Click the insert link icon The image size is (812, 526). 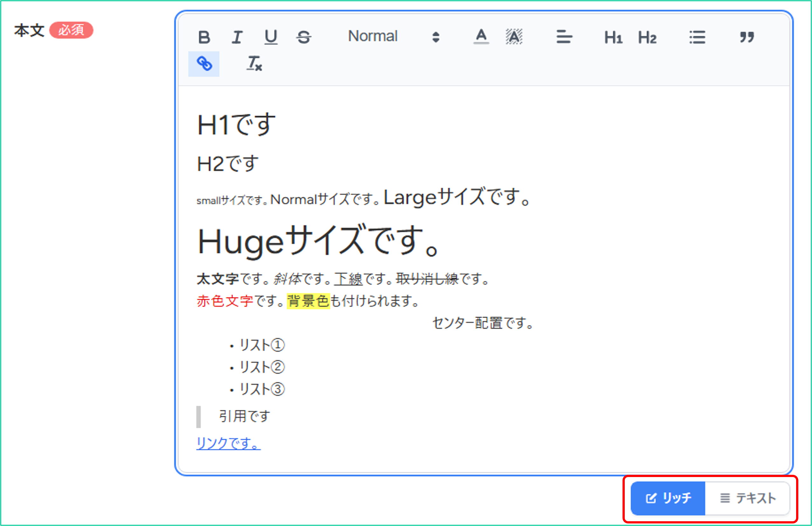pos(204,64)
